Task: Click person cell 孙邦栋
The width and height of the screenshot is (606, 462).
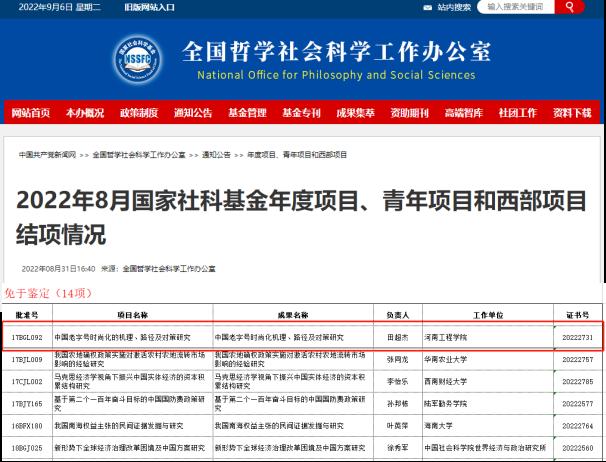Action: (x=398, y=404)
